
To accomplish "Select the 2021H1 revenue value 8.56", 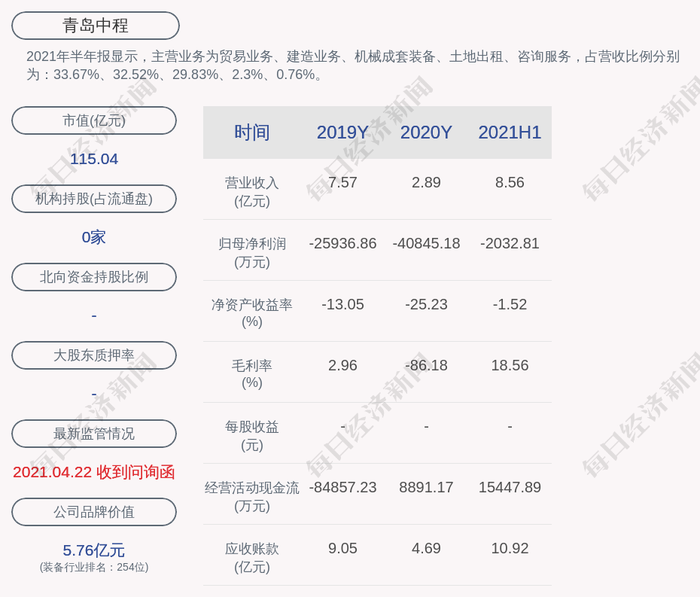I will pos(510,182).
